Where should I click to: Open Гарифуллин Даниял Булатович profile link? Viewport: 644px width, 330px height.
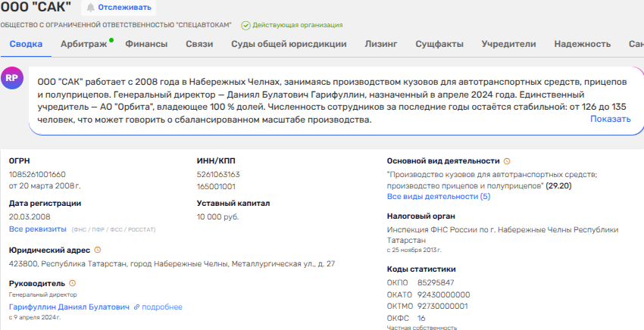(x=69, y=307)
